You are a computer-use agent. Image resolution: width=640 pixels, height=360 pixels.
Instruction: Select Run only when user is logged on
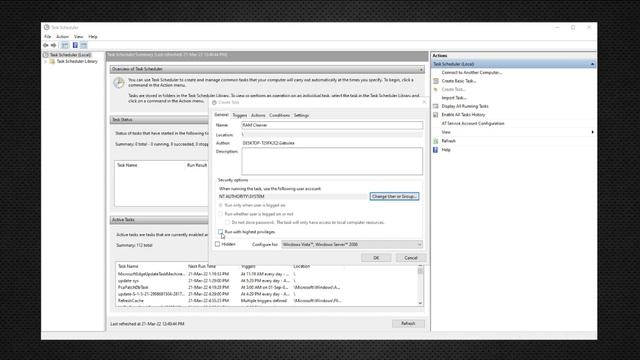pos(220,205)
